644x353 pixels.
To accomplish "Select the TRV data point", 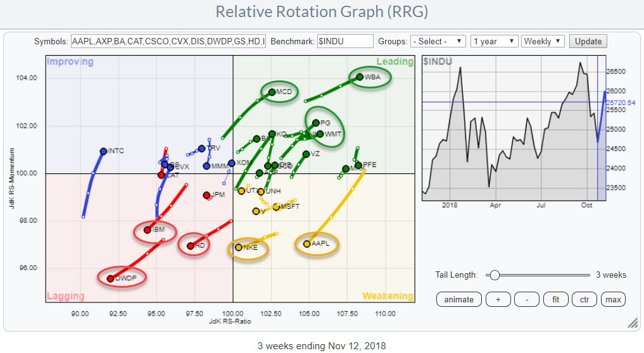I will click(x=201, y=149).
